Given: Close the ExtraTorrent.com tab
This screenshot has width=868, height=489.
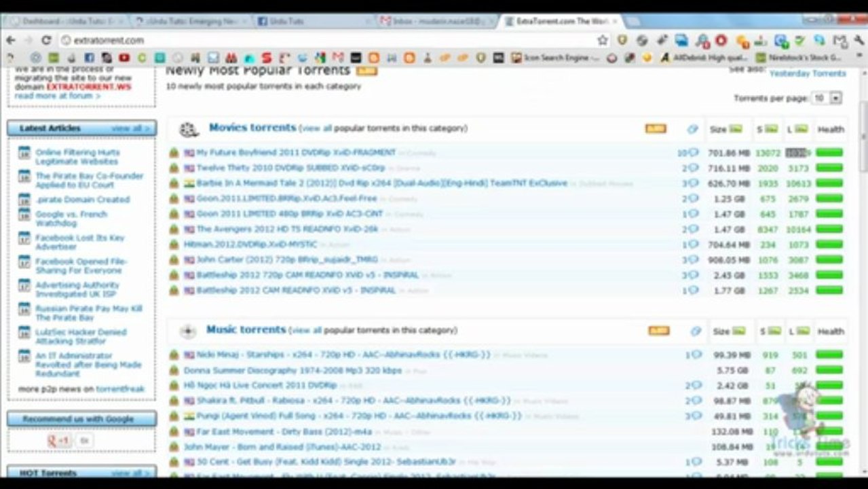Looking at the screenshot, I should 615,21.
